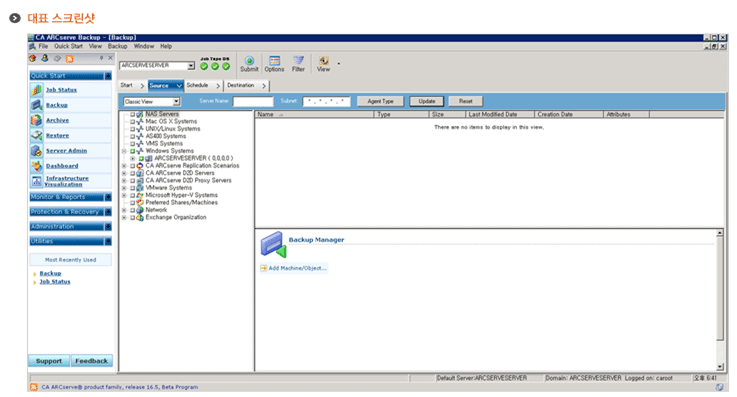This screenshot has width=737, height=397.
Task: Open the Classic View dropdown
Action: (x=176, y=101)
